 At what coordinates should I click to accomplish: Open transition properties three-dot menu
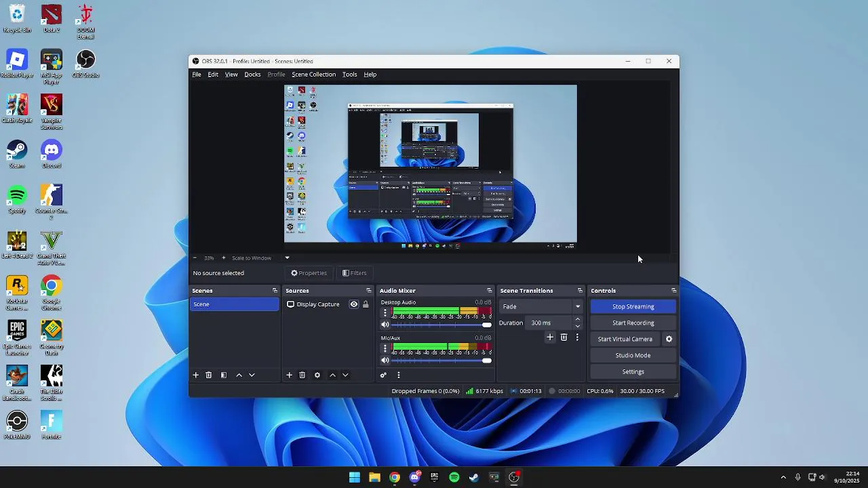point(577,337)
